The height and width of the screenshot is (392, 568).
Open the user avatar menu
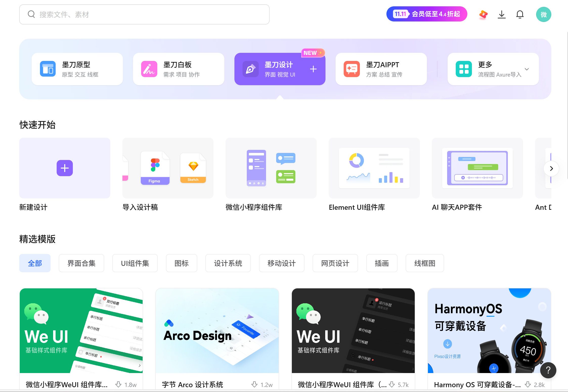click(543, 14)
